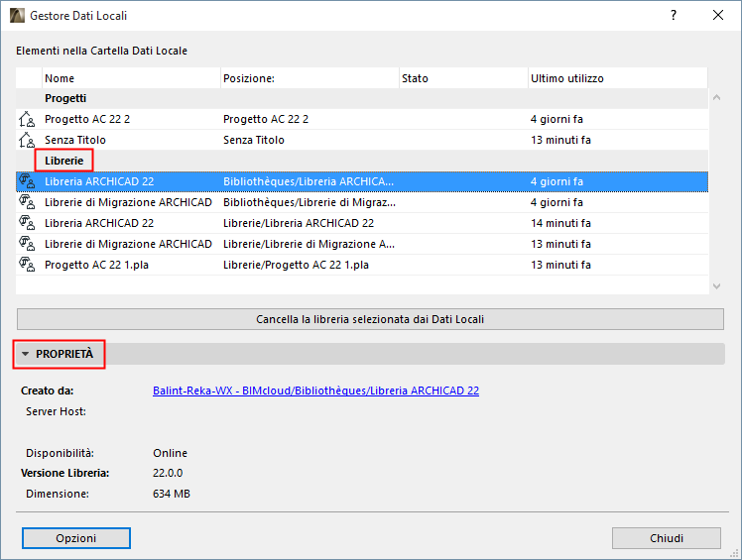Click the 634 MB size value
Screen dimensions: 742x560
172,494
